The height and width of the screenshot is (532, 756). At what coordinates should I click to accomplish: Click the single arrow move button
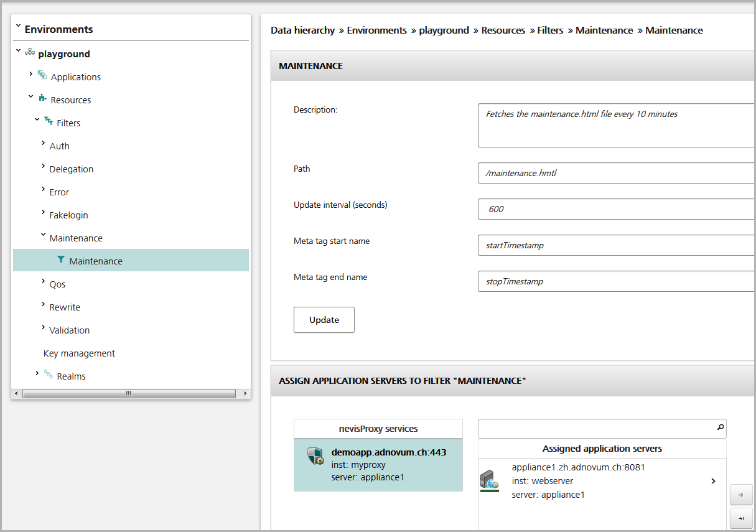(x=741, y=495)
